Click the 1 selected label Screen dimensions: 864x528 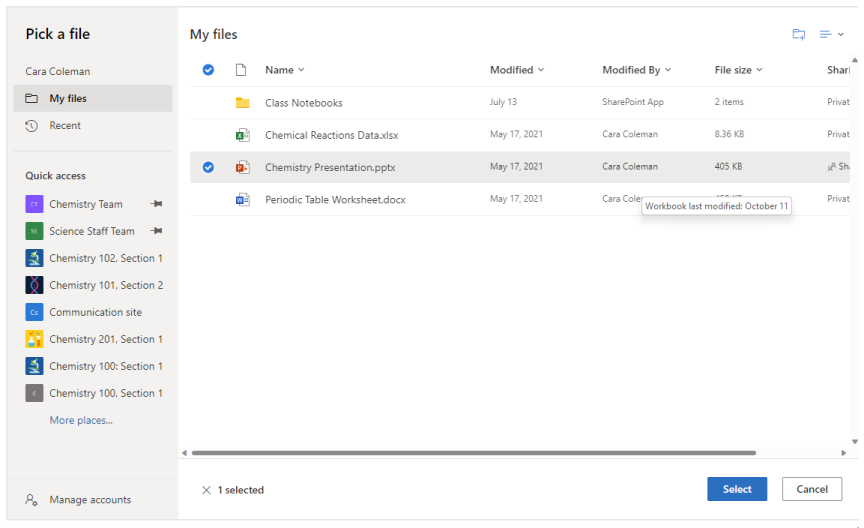[241, 490]
